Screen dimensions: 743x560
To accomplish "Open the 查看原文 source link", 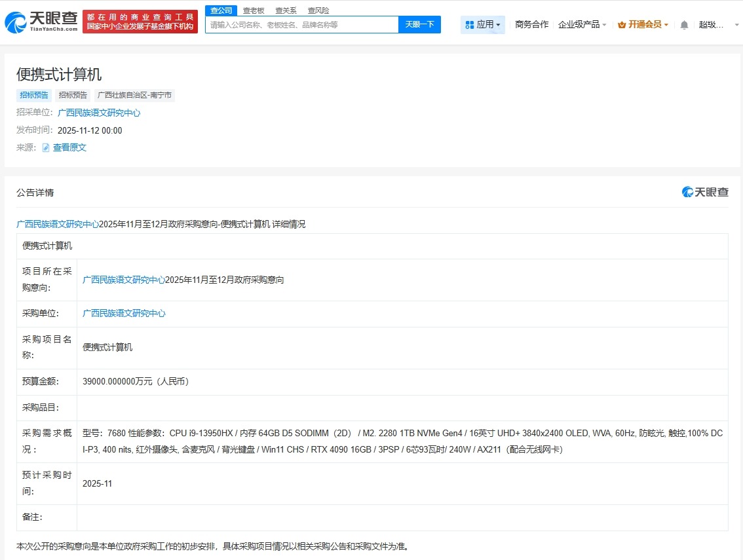I will 69,147.
